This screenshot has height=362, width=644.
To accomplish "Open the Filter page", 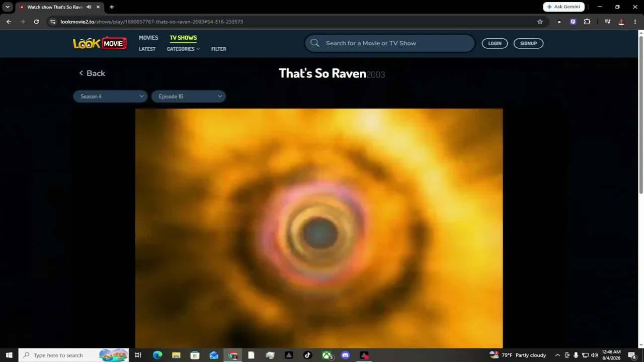I will [218, 49].
